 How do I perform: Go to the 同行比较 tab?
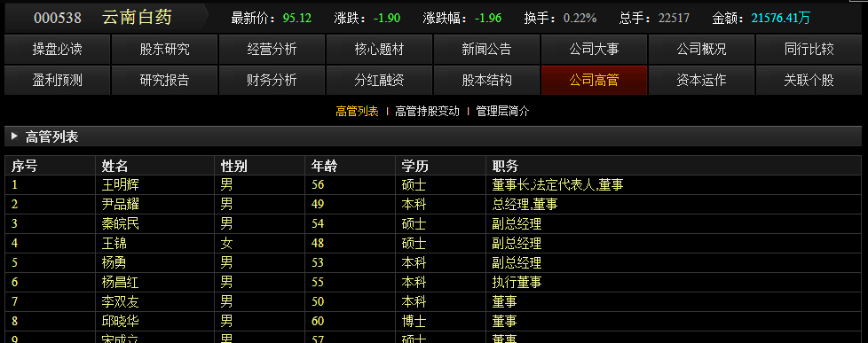(x=809, y=50)
